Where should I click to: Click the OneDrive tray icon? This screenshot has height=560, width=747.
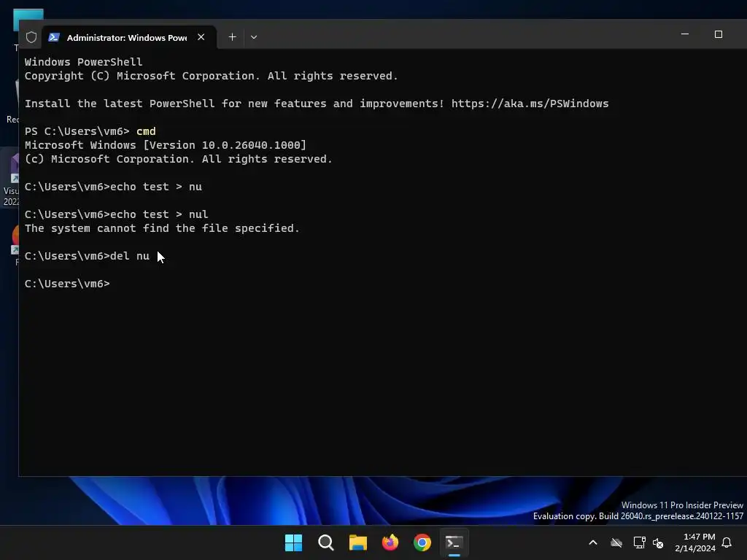point(616,542)
